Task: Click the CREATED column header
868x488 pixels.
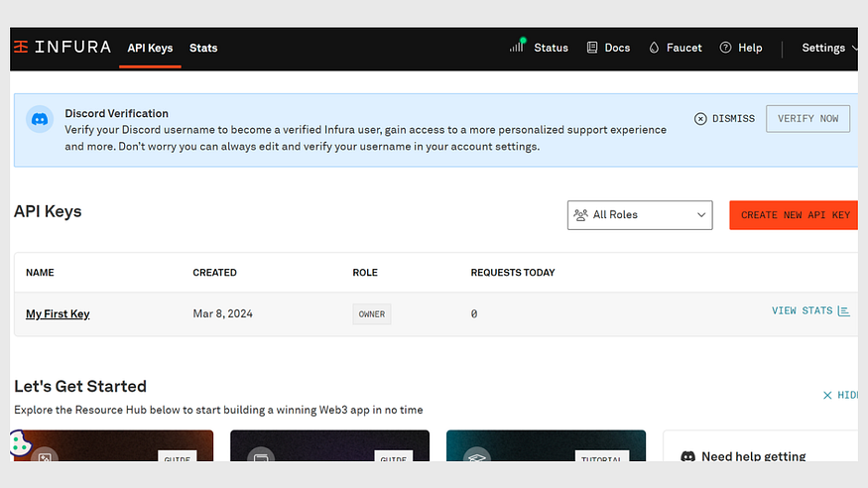Action: click(215, 273)
